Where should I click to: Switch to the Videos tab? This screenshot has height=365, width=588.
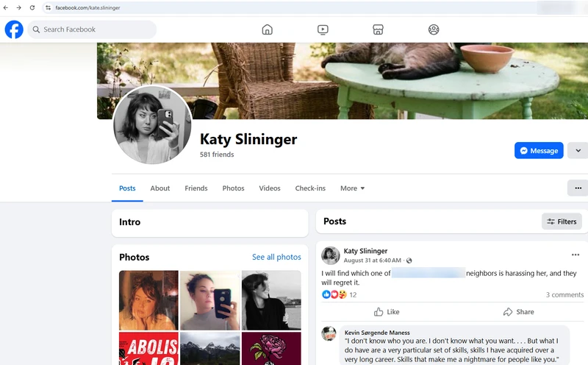270,188
